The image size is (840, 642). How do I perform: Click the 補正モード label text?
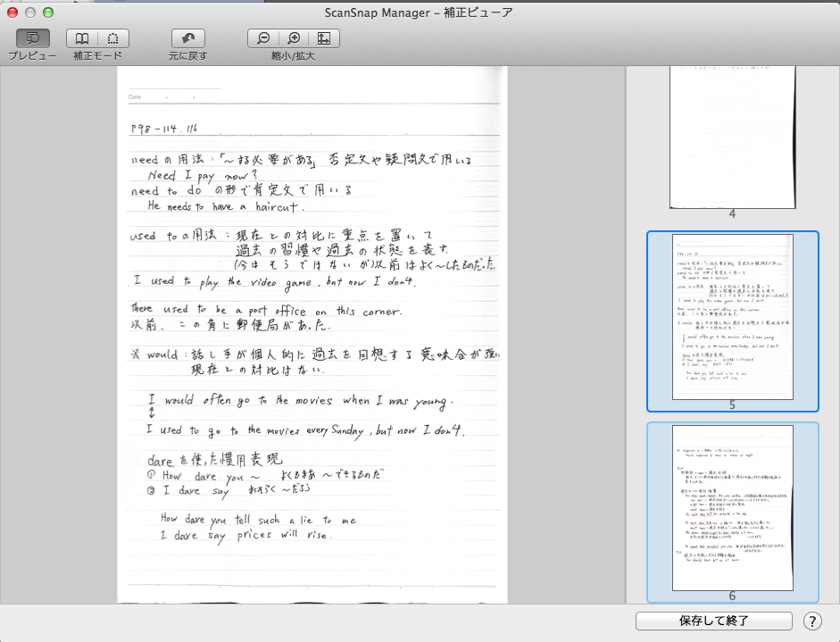coord(97,56)
